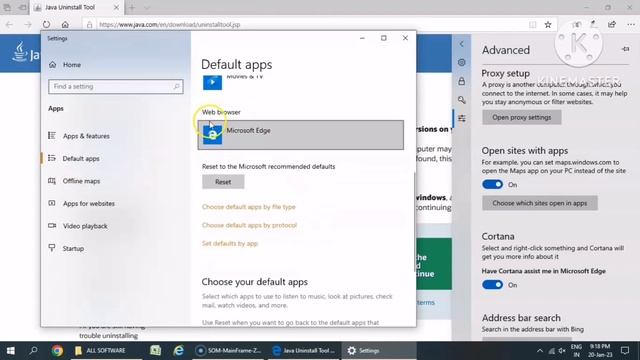Click the search magnifier in Find a setting
This screenshot has width=640, height=360.
[176, 87]
